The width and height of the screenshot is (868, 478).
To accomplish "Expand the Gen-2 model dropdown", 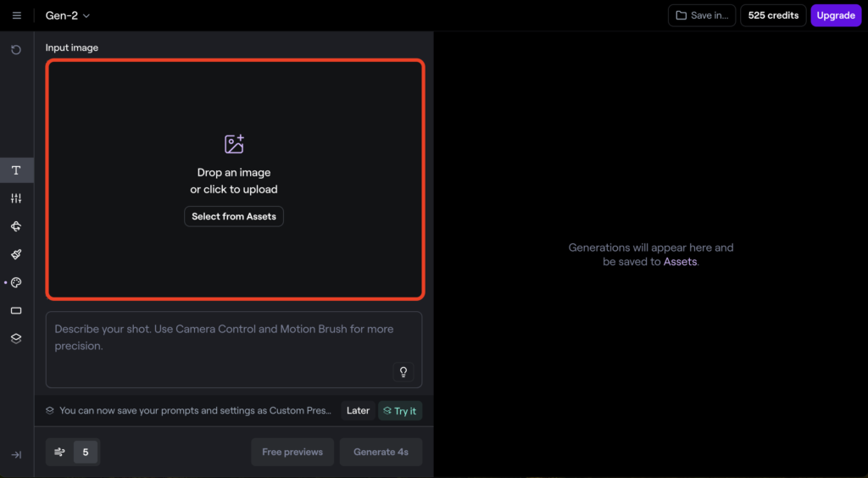I will 68,15.
